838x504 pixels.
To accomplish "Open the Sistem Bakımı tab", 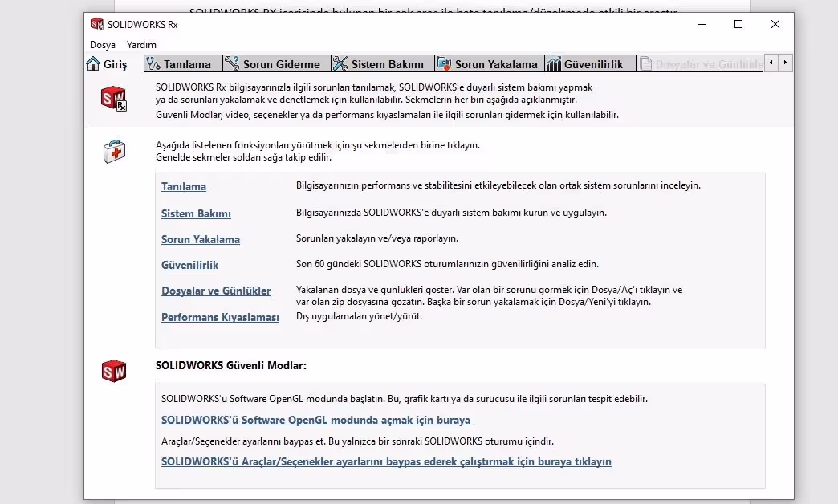I will click(x=382, y=63).
